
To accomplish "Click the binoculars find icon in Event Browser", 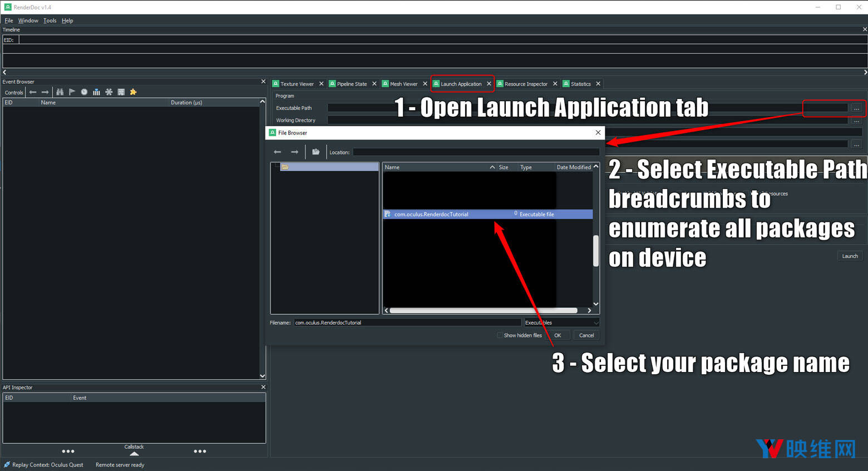I will pyautogui.click(x=60, y=92).
